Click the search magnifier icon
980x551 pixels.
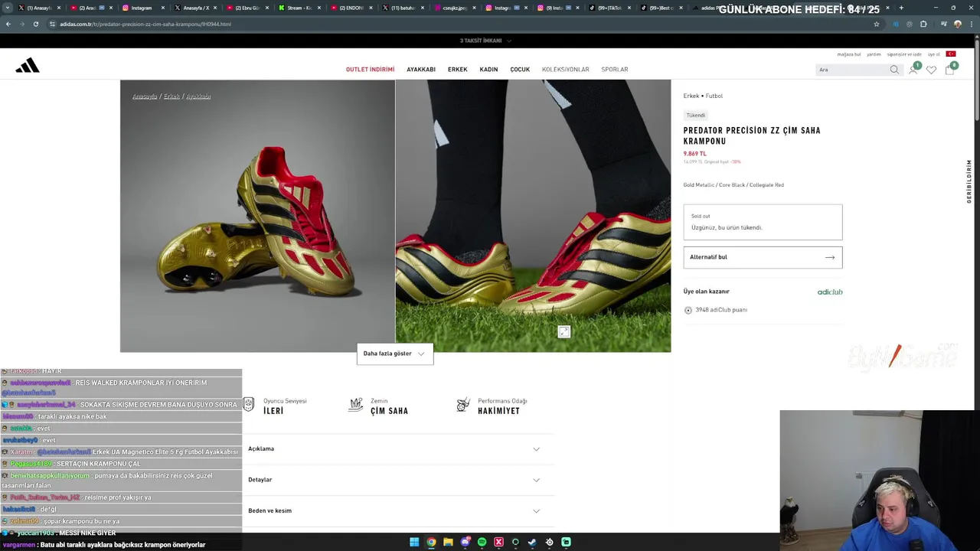[x=894, y=70]
